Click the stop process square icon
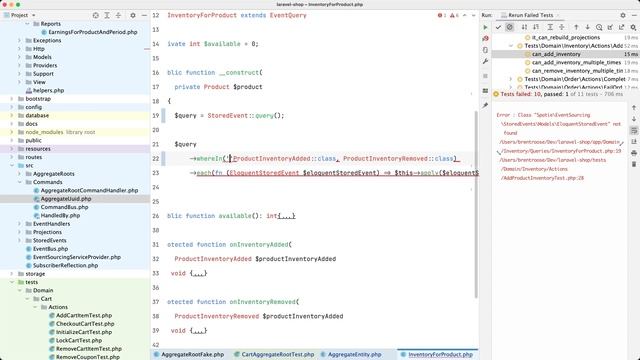 pyautogui.click(x=485, y=76)
